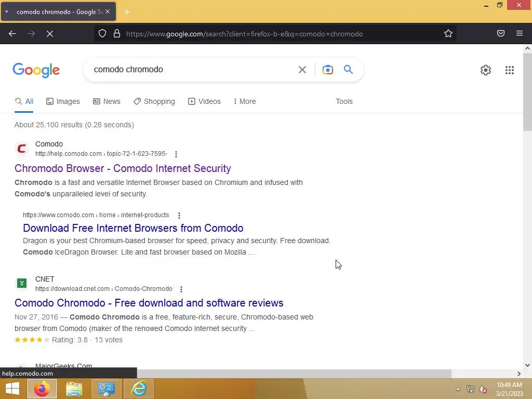Launch Internet Explorer from the taskbar
The height and width of the screenshot is (399, 532).
[x=139, y=389]
